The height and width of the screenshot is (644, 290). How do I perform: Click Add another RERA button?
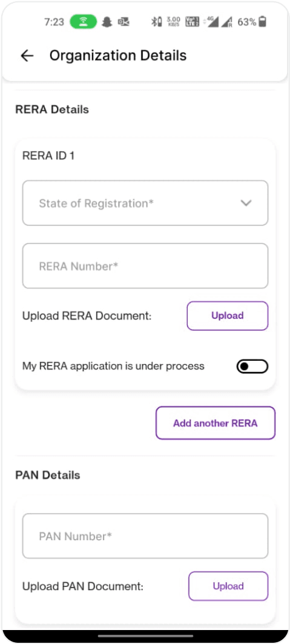(x=216, y=423)
